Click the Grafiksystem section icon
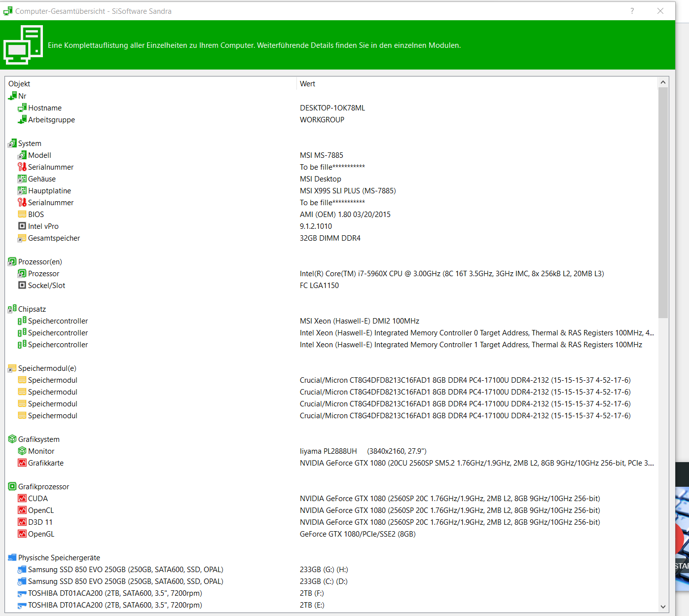The width and height of the screenshot is (689, 616). click(12, 439)
